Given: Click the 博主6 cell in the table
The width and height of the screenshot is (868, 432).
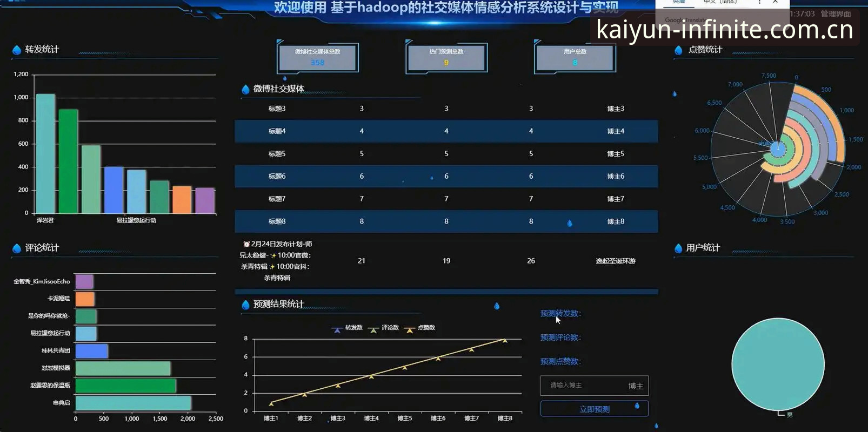Looking at the screenshot, I should coord(616,177).
